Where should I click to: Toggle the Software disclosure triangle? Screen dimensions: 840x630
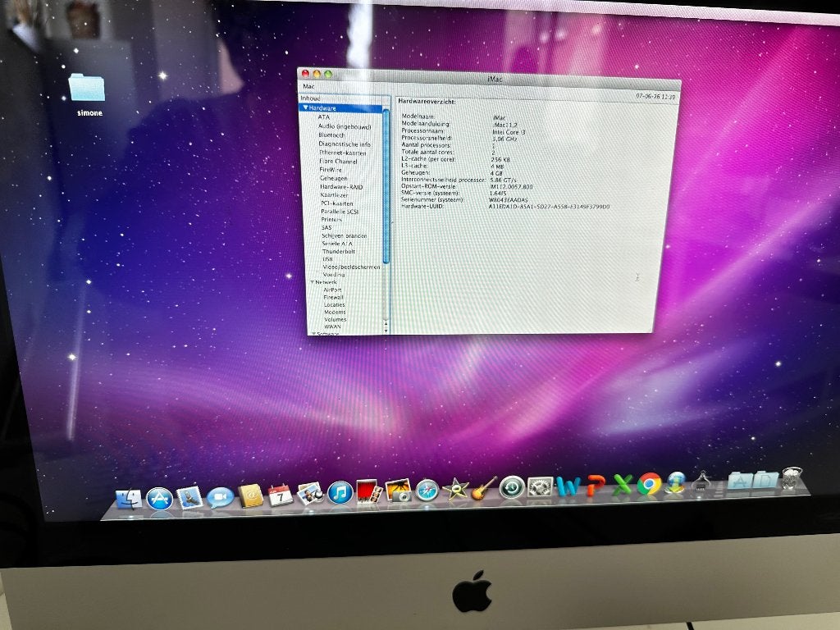[314, 333]
